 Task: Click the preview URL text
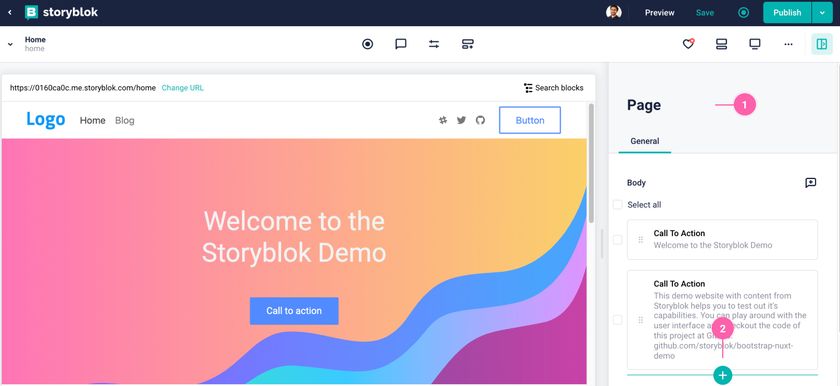(x=83, y=88)
